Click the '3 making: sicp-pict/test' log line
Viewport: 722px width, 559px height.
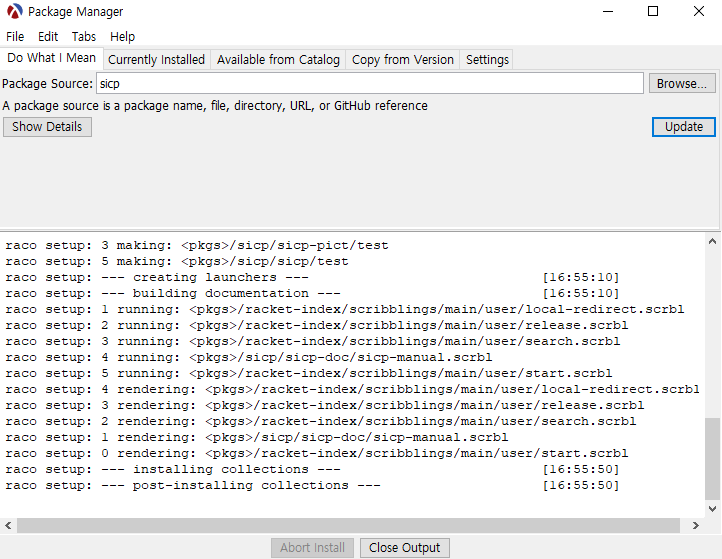[x=197, y=245]
